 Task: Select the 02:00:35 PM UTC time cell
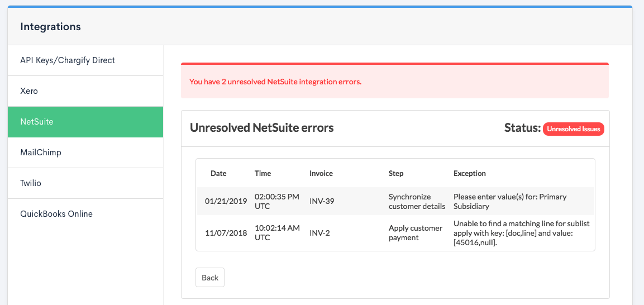(x=277, y=201)
